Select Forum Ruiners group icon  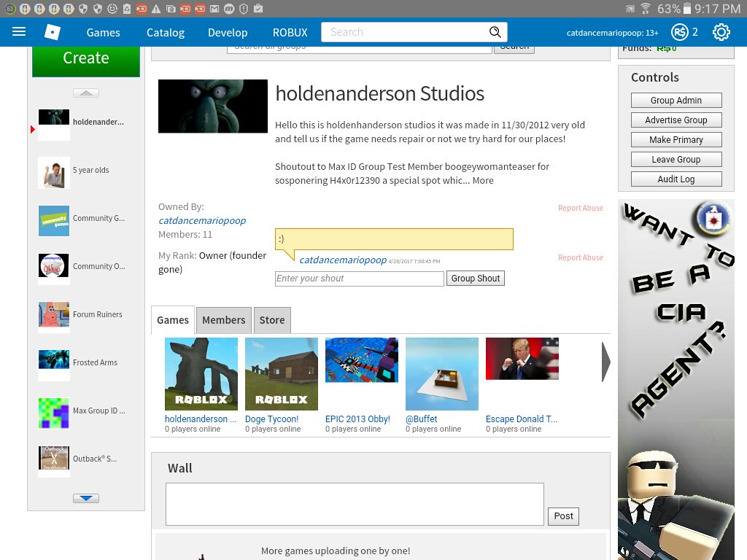pos(54,317)
